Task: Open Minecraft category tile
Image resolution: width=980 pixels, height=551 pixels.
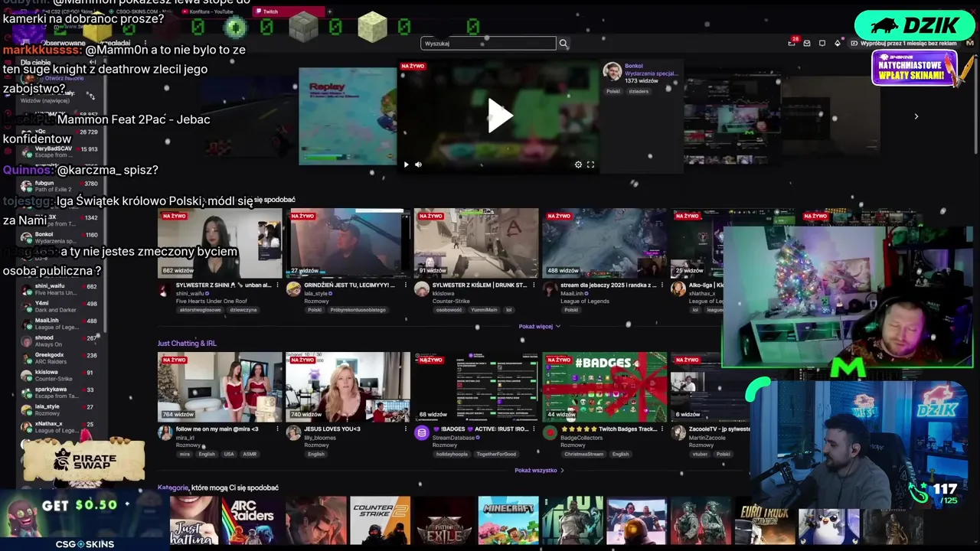Action: pos(508,520)
